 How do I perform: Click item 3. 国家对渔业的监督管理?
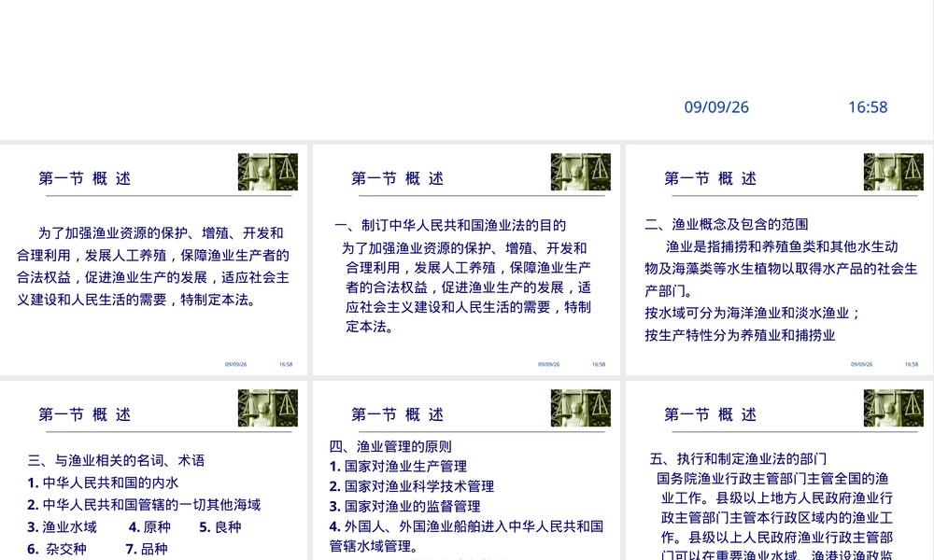click(x=405, y=507)
